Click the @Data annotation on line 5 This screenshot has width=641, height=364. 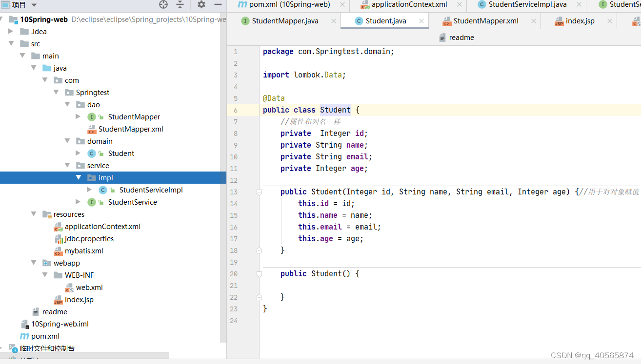coord(274,98)
